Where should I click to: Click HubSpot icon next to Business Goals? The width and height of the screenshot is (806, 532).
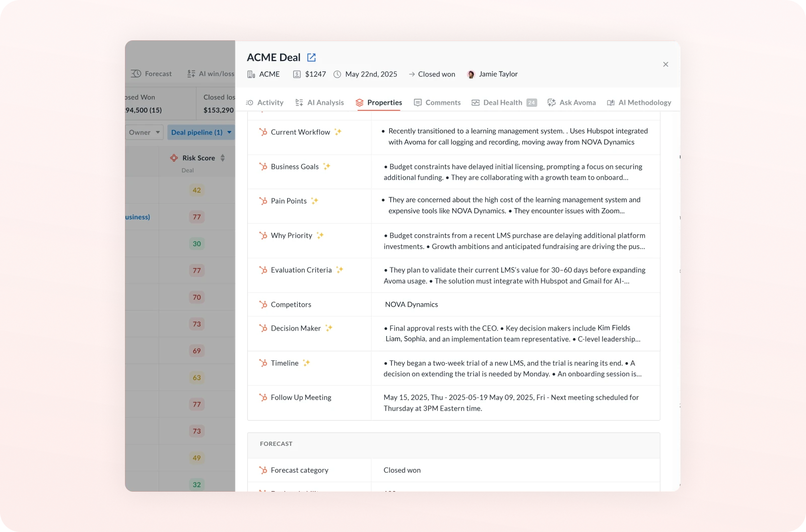click(x=263, y=167)
